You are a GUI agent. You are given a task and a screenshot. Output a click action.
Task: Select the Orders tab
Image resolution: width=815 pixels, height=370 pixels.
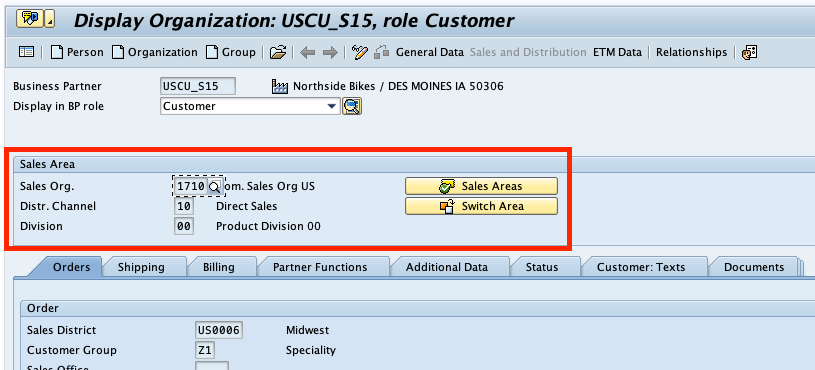[x=71, y=267]
